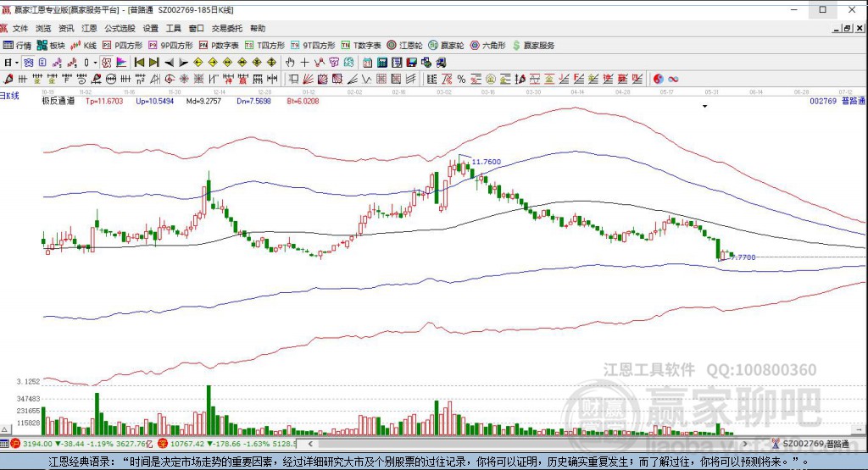The height and width of the screenshot is (470, 868).
Task: Expand the 日 period dropdown arrow
Action: [17, 63]
